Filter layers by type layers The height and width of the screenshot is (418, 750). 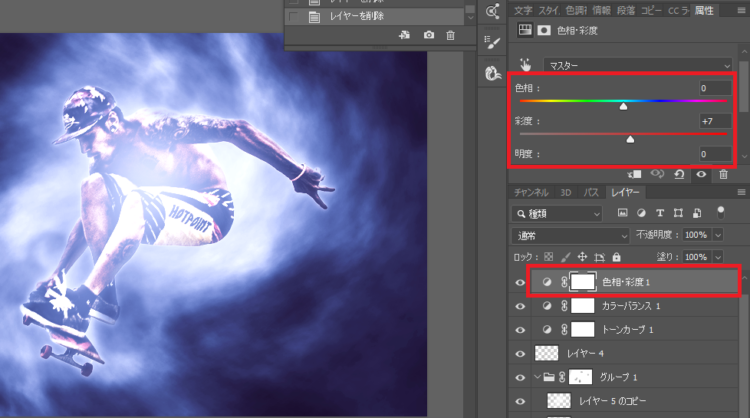660,213
